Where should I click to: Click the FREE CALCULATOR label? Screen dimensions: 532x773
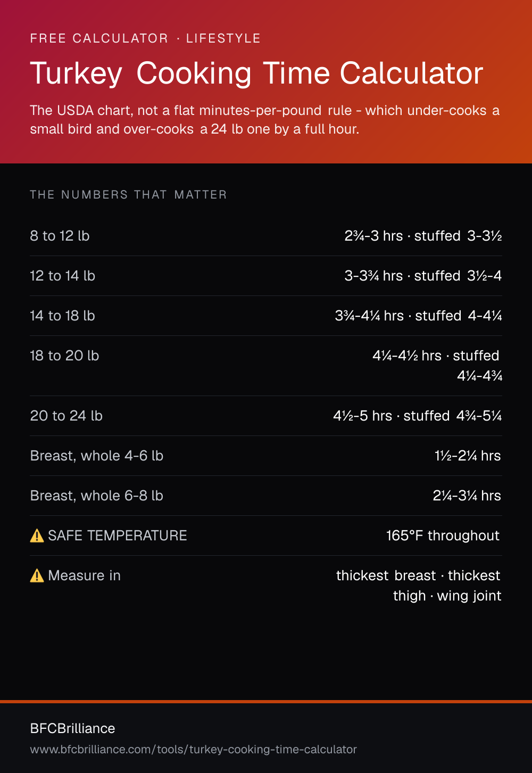[99, 38]
